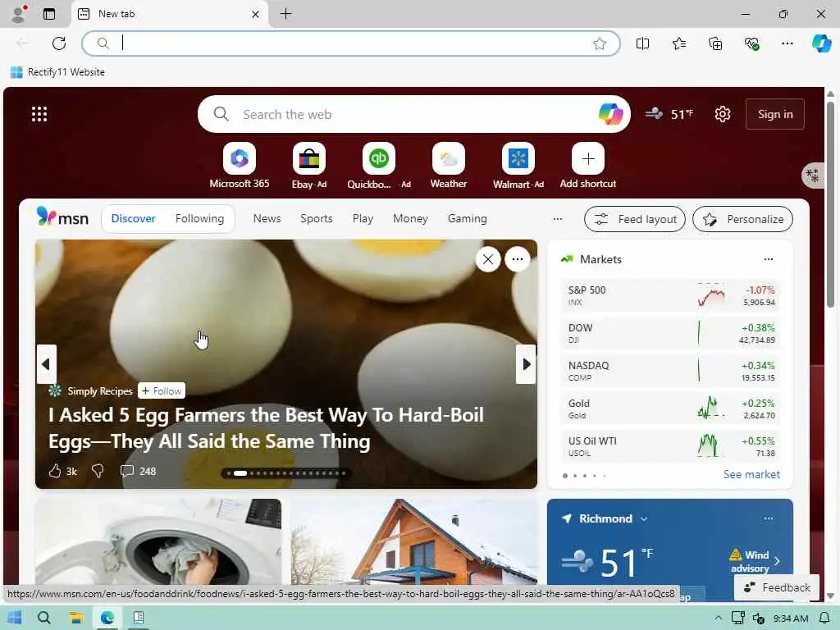Open Collections panel

coord(715,43)
